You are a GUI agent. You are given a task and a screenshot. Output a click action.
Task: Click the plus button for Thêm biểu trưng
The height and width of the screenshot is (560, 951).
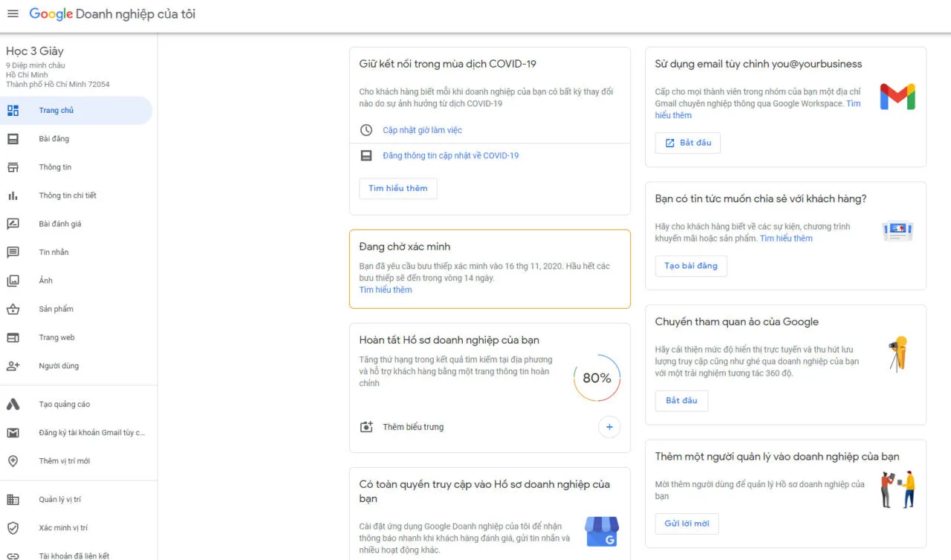[609, 427]
